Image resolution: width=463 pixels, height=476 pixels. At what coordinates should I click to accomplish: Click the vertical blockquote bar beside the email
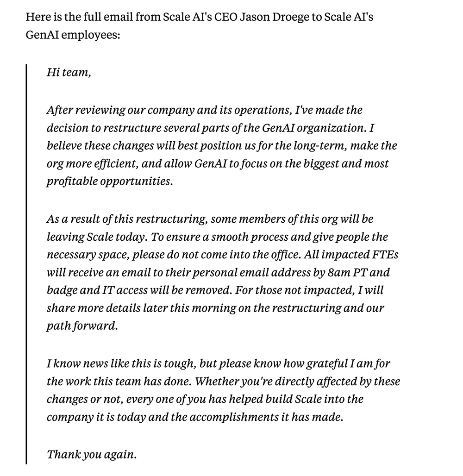click(x=26, y=264)
